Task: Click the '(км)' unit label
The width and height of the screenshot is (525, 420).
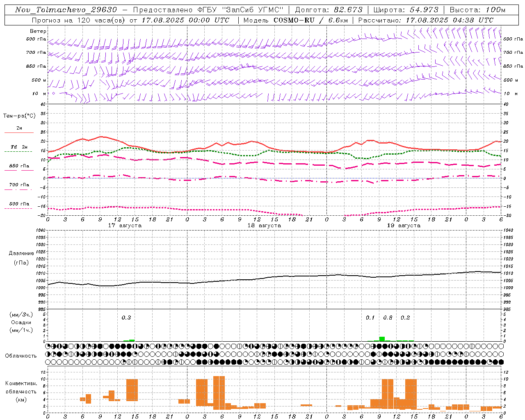Action: coord(21,399)
